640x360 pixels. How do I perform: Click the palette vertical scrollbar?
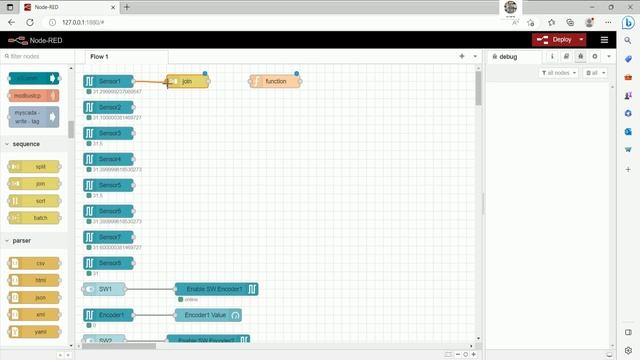[71, 130]
